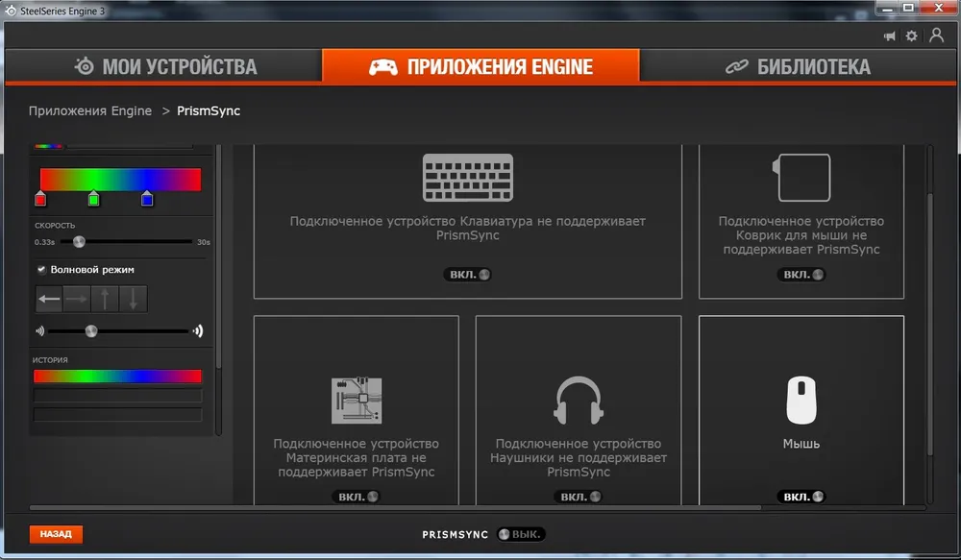Click the wave width slider handle
Image resolution: width=961 pixels, height=560 pixels.
[91, 331]
